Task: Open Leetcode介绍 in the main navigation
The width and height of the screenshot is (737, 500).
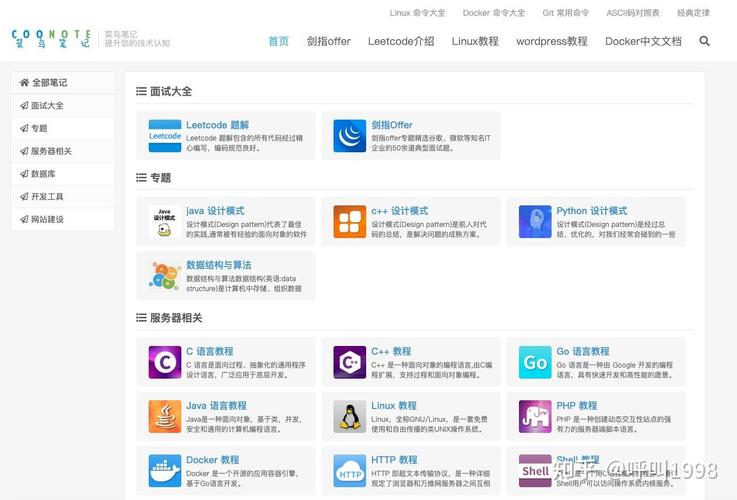Action: [401, 41]
